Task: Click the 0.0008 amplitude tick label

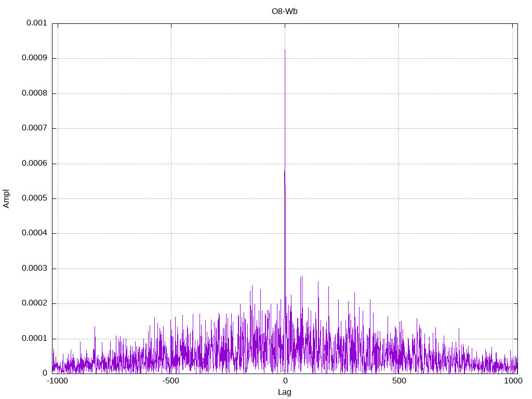Action: tap(34, 94)
